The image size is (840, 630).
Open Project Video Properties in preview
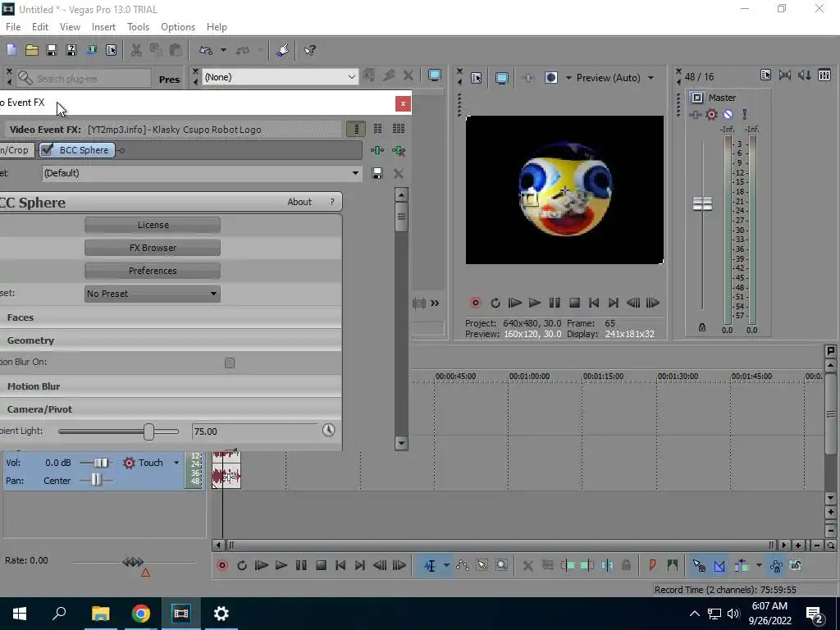pos(477,78)
